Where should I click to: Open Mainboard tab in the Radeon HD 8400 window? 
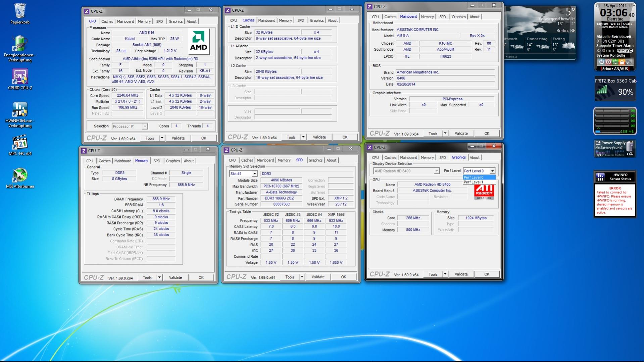pyautogui.click(x=408, y=158)
